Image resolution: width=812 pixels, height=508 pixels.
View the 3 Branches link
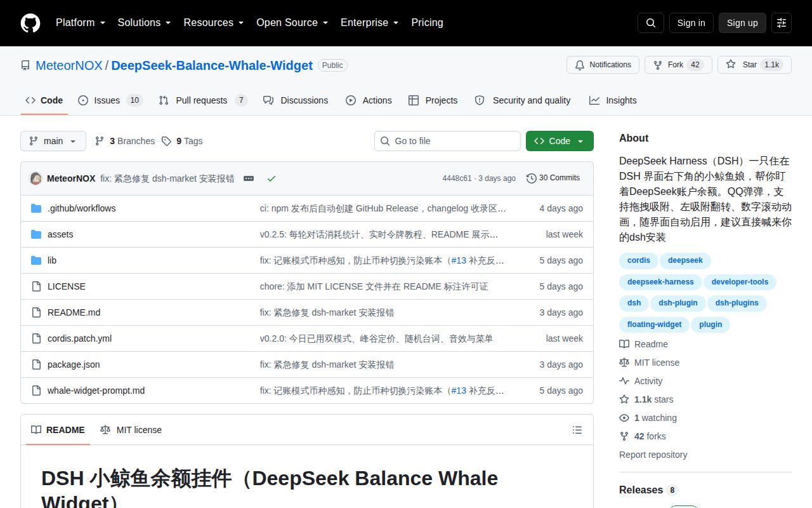coord(125,141)
